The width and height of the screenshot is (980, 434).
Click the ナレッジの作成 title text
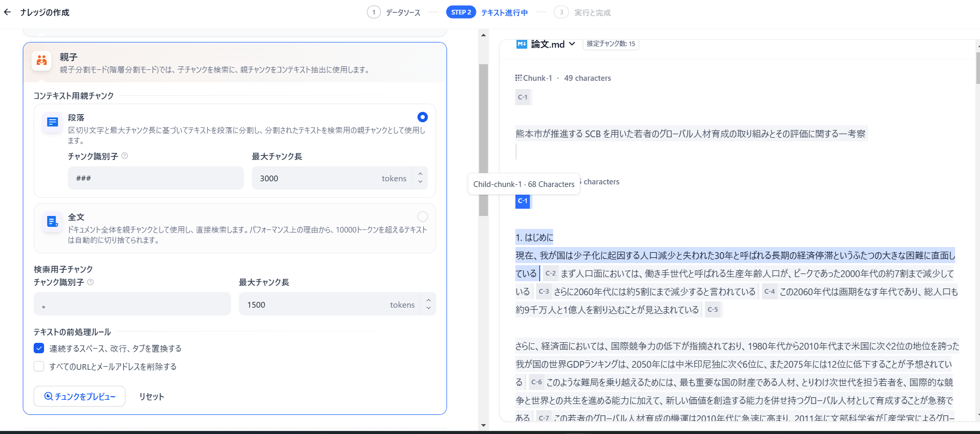pos(45,12)
